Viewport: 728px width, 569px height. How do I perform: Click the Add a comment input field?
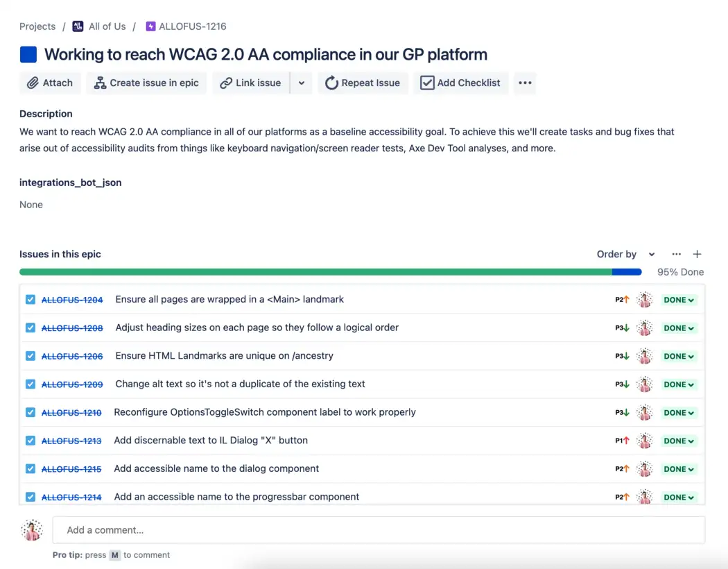coord(379,530)
